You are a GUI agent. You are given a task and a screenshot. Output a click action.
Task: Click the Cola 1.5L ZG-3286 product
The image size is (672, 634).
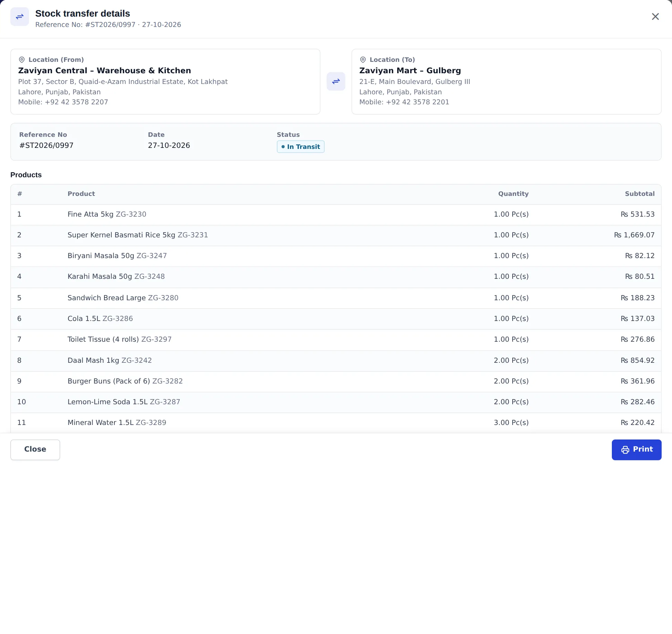tap(100, 319)
